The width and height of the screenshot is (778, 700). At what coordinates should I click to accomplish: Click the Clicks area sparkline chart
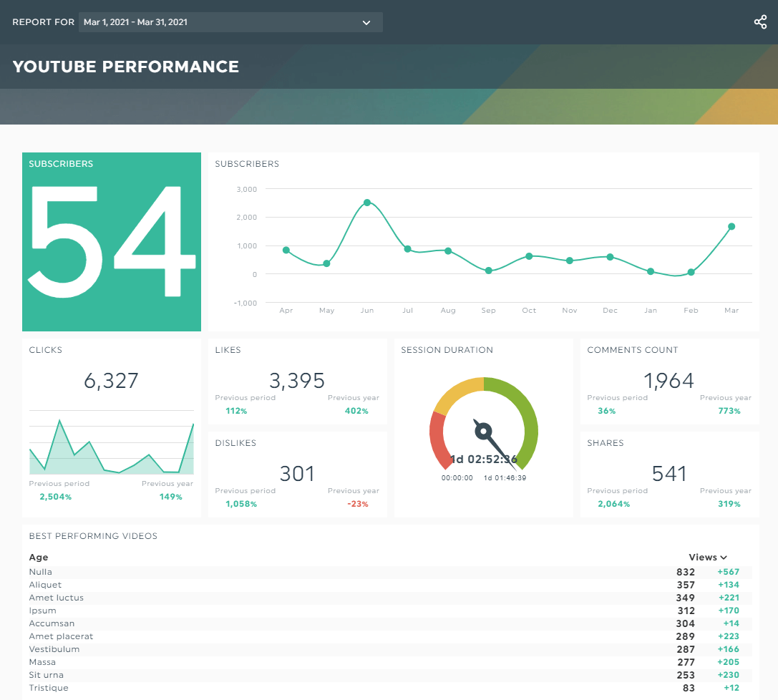click(x=112, y=442)
